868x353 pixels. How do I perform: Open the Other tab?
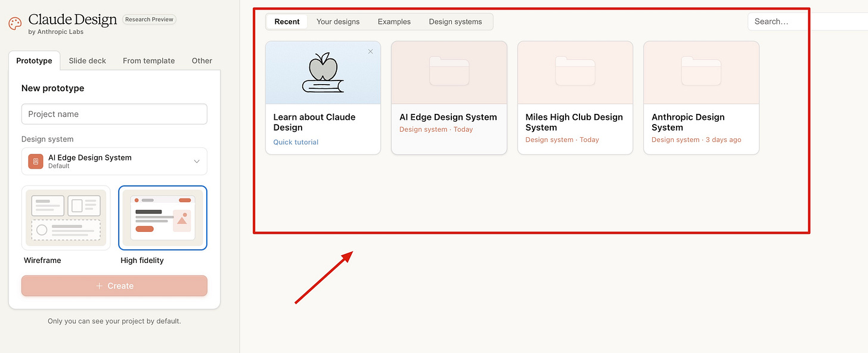[201, 61]
